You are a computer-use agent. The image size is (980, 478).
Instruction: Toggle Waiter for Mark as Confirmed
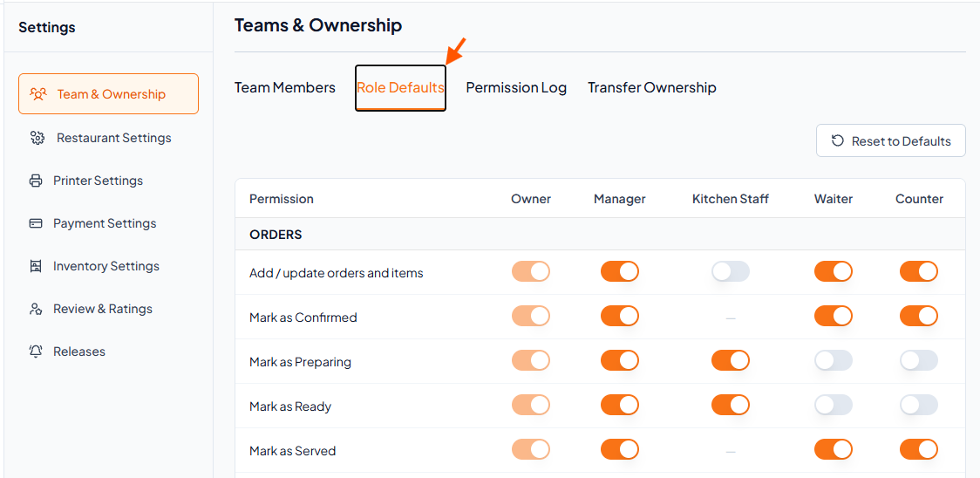click(x=834, y=316)
